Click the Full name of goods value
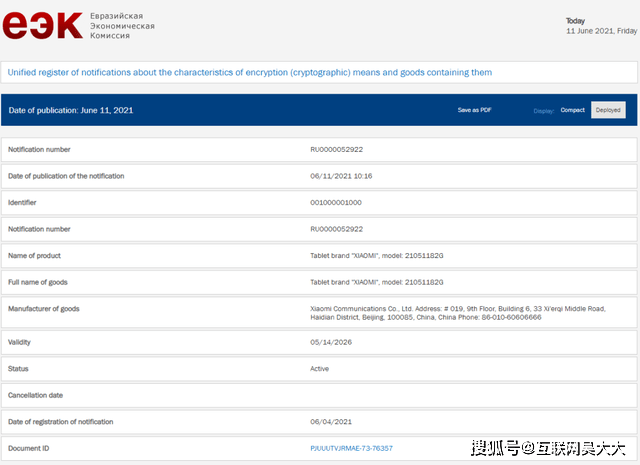Viewport: 640px width, 465px height. (377, 282)
